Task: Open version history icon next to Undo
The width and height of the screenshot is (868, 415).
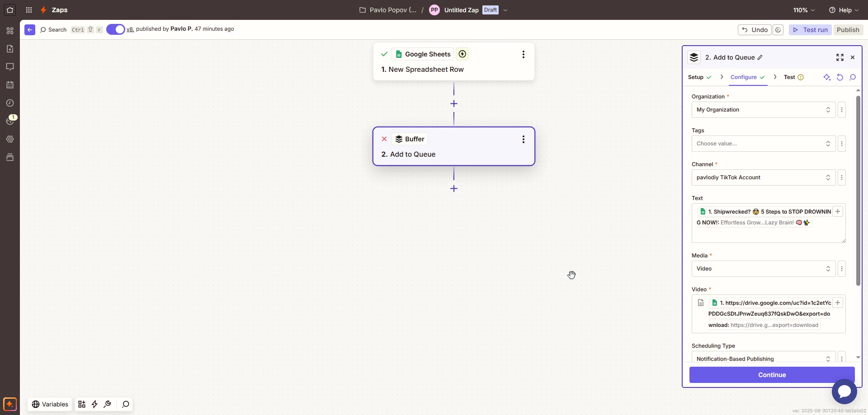Action: tap(778, 30)
